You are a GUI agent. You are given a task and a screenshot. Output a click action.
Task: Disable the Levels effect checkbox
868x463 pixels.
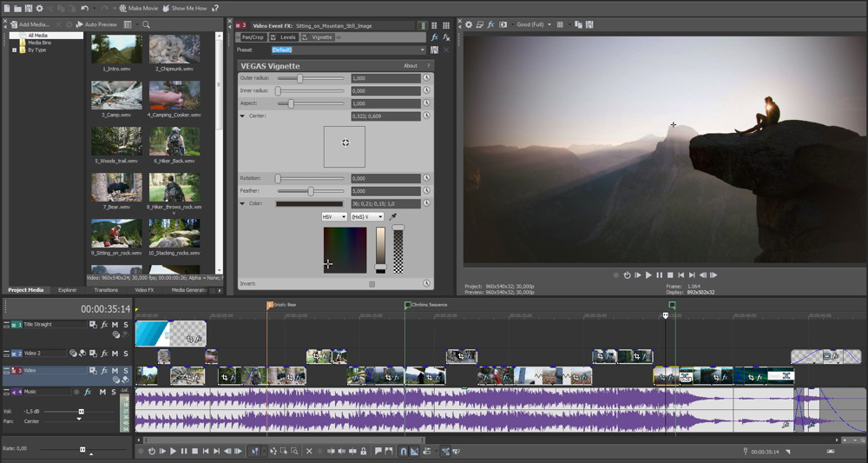tap(273, 37)
